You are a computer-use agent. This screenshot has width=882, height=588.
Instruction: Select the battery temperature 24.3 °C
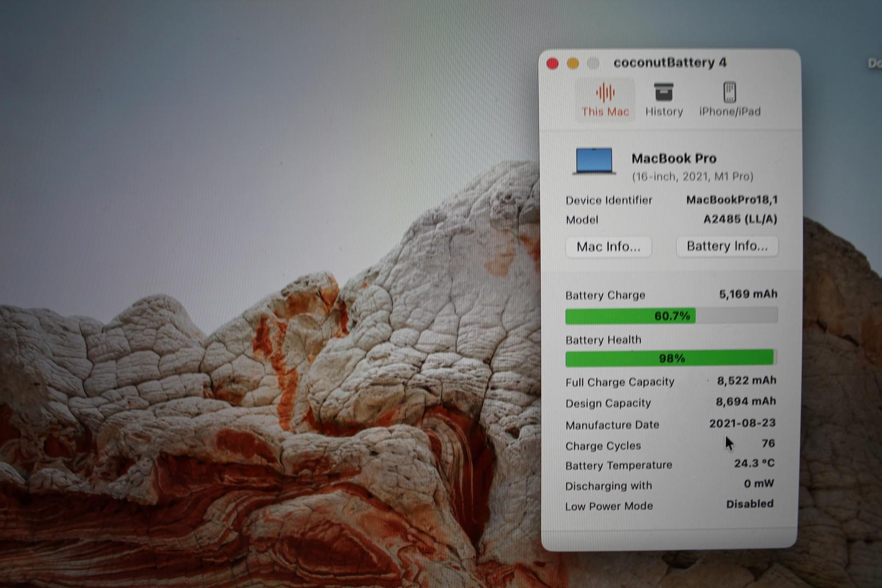pyautogui.click(x=754, y=463)
